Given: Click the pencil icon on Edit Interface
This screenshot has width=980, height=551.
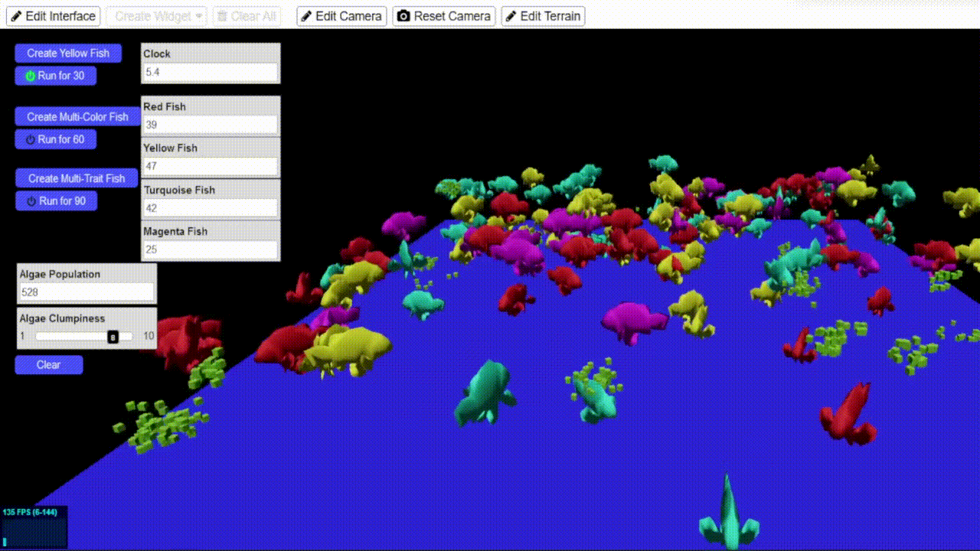Looking at the screenshot, I should point(16,16).
